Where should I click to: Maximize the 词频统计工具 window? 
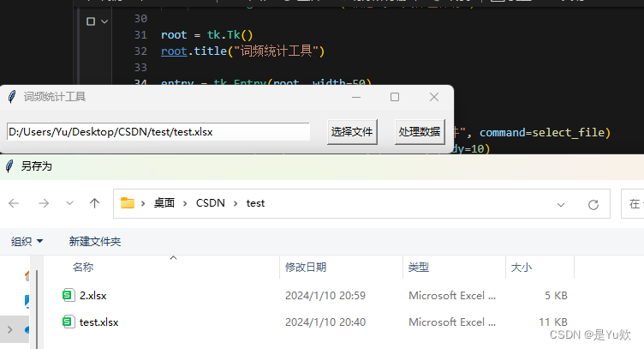(395, 97)
